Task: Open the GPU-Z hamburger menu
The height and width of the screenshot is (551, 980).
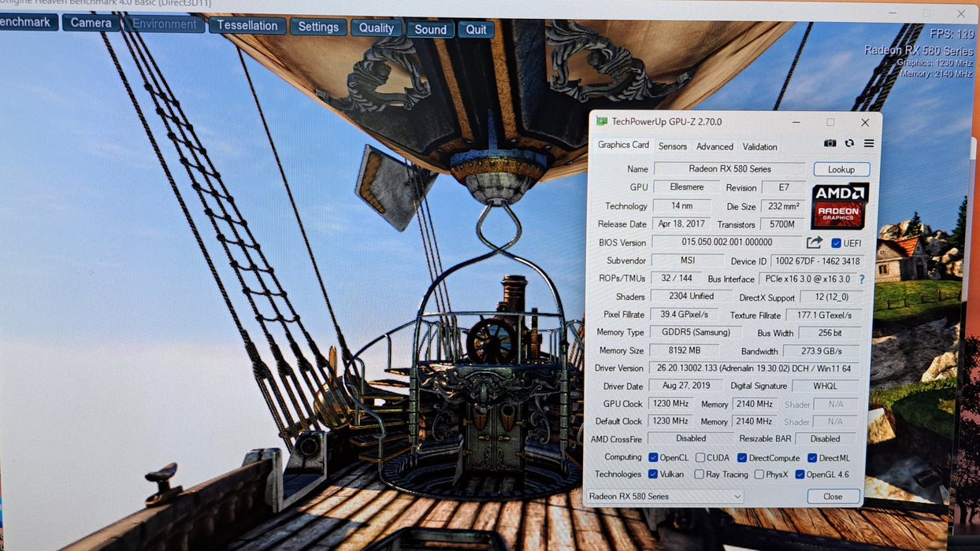Action: pyautogui.click(x=869, y=143)
